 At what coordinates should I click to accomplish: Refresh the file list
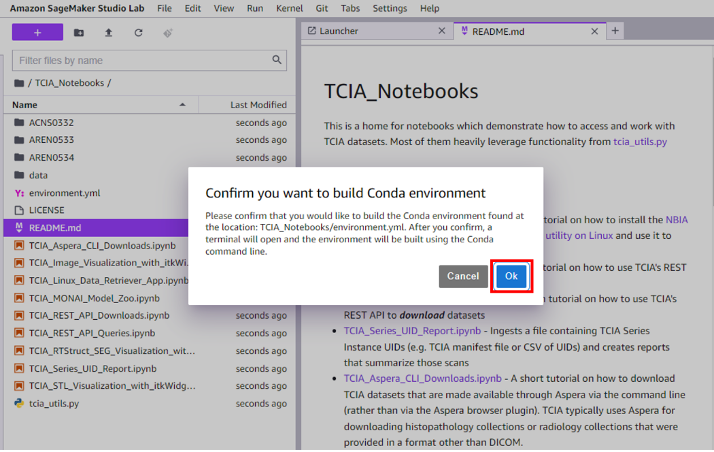coord(138,33)
